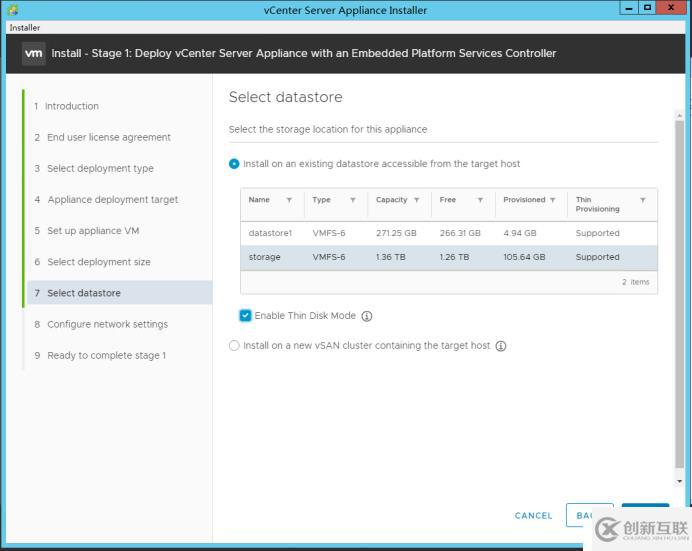692x551 pixels.
Task: Click the scrollbar up arrow
Action: point(680,116)
